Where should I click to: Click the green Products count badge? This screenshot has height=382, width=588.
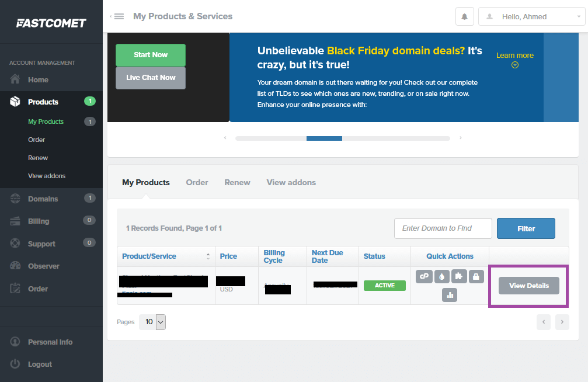coord(90,101)
